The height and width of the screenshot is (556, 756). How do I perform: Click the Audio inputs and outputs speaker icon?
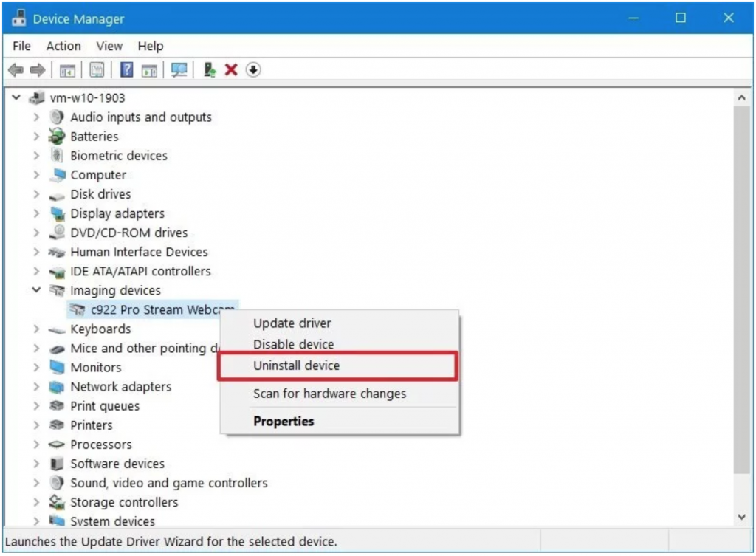pos(57,117)
